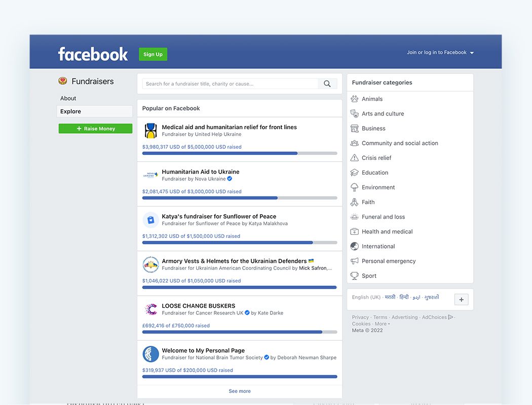Click the Sign Up button
Image resolution: width=532 pixels, height=405 pixels.
pos(153,54)
